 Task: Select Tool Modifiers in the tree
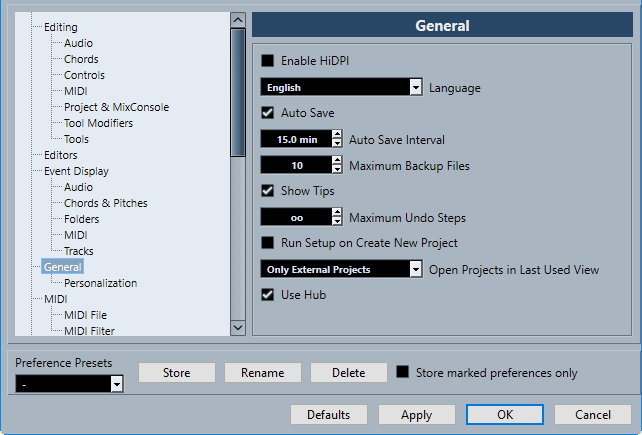(x=98, y=123)
